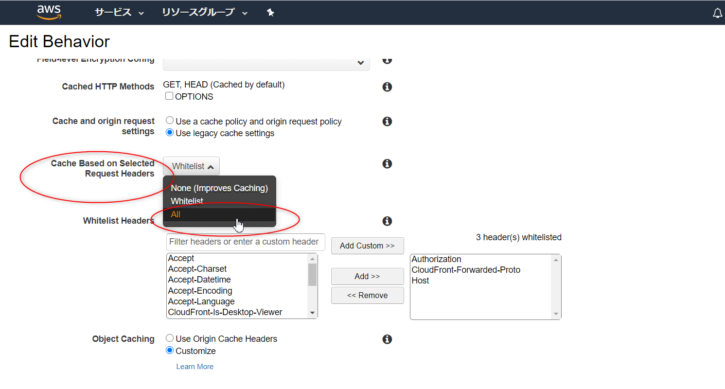Open notifications bell icon
The width and height of the screenshot is (725, 389).
click(x=717, y=13)
